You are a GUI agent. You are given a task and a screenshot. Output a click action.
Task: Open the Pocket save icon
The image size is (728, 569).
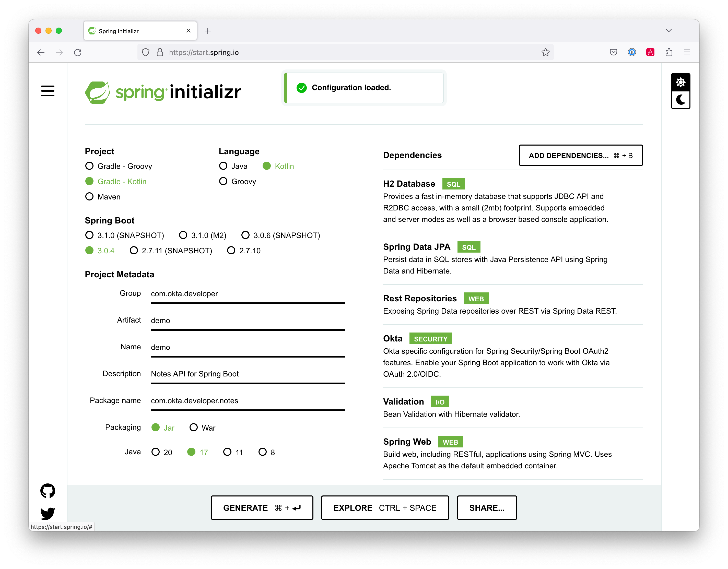point(613,52)
